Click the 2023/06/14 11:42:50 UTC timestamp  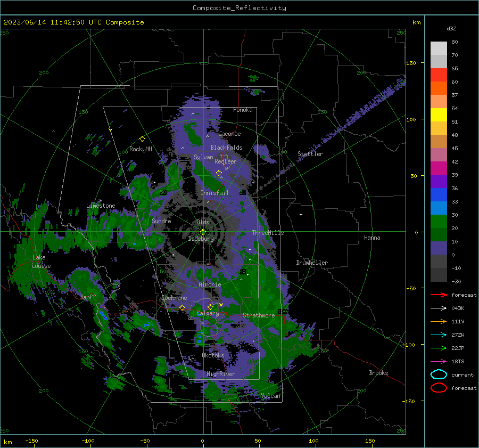73,22
